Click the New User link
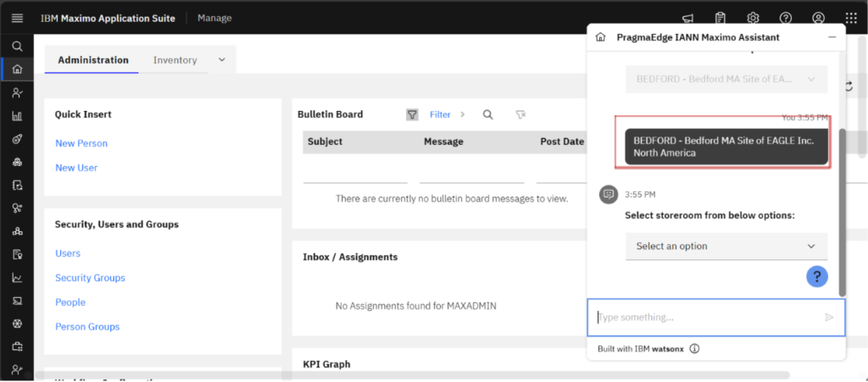This screenshot has width=868, height=382. pos(76,168)
